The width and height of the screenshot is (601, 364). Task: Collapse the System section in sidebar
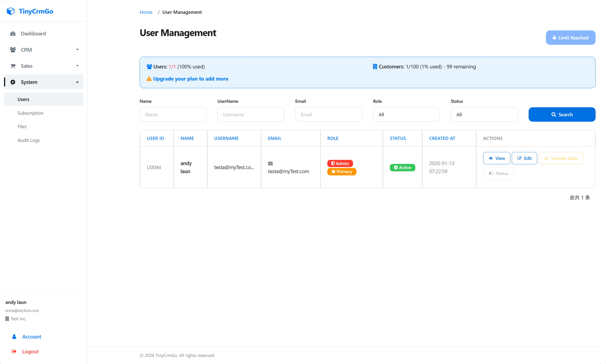77,82
